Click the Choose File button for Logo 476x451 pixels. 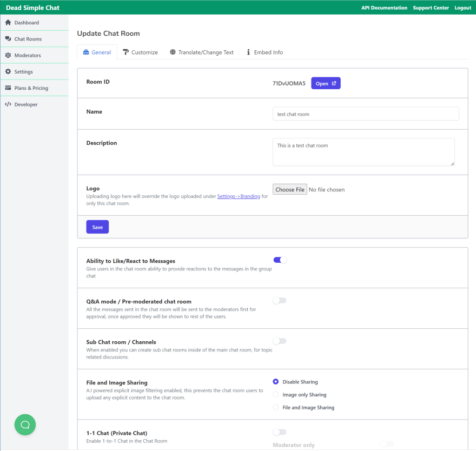[290, 189]
